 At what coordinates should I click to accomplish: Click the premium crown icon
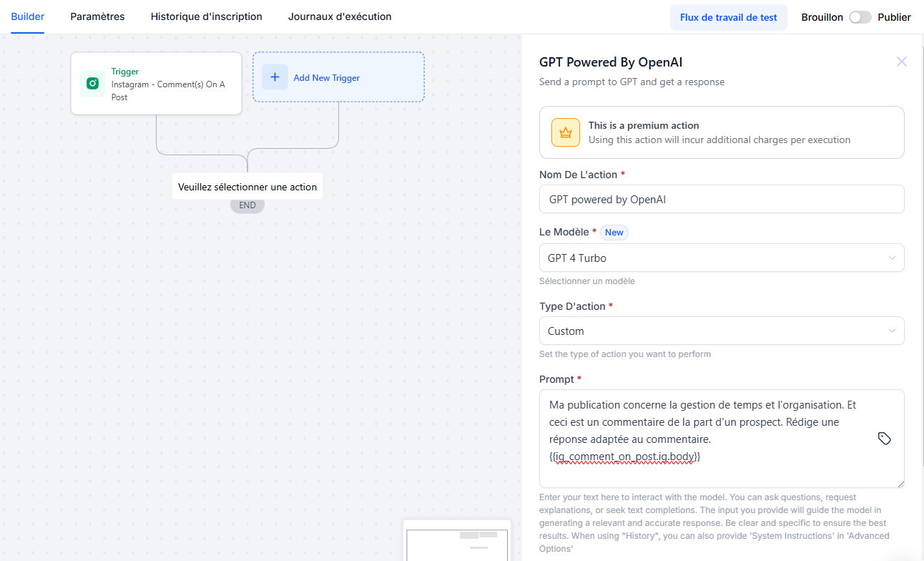coord(566,132)
